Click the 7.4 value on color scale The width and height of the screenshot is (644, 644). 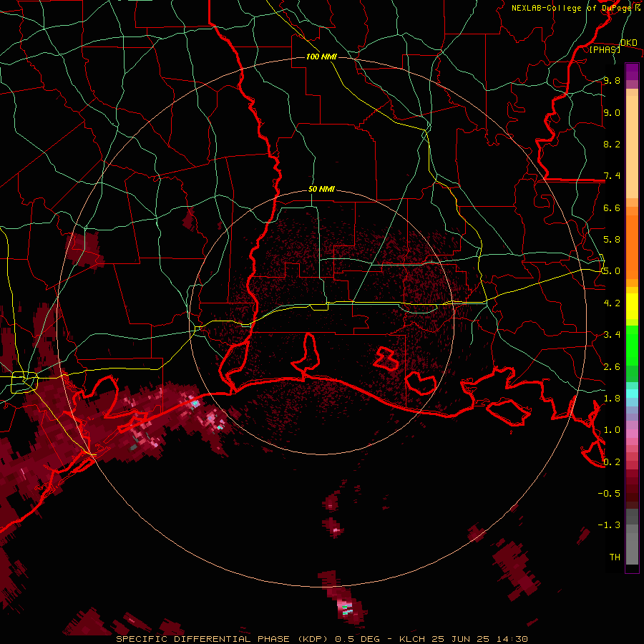[x=612, y=176]
